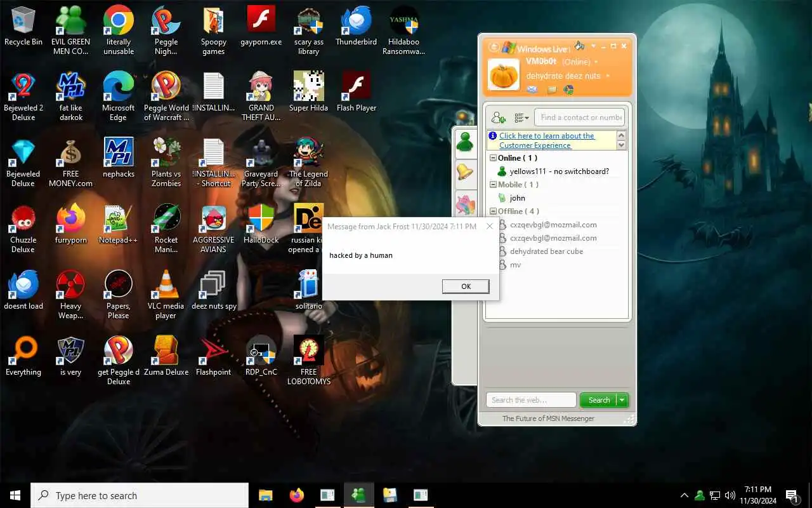
Task: Select the Papers, Please desktop icon
Action: [x=119, y=295]
